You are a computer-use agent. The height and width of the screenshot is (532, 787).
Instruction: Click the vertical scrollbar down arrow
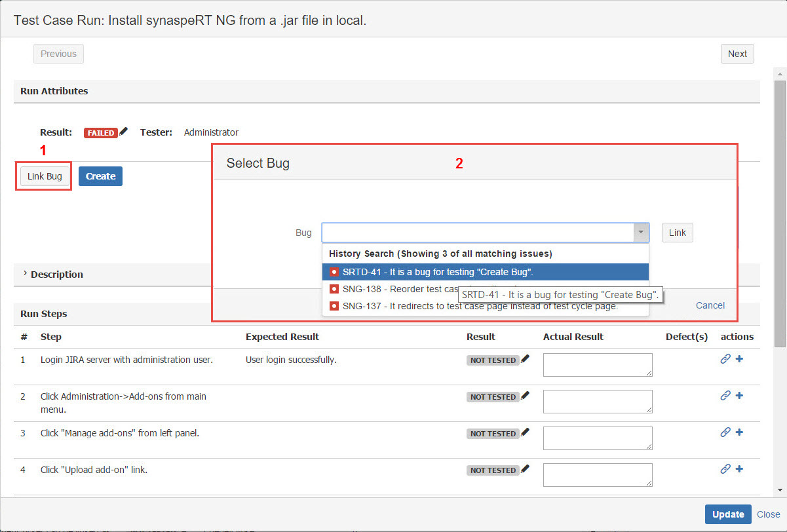780,489
